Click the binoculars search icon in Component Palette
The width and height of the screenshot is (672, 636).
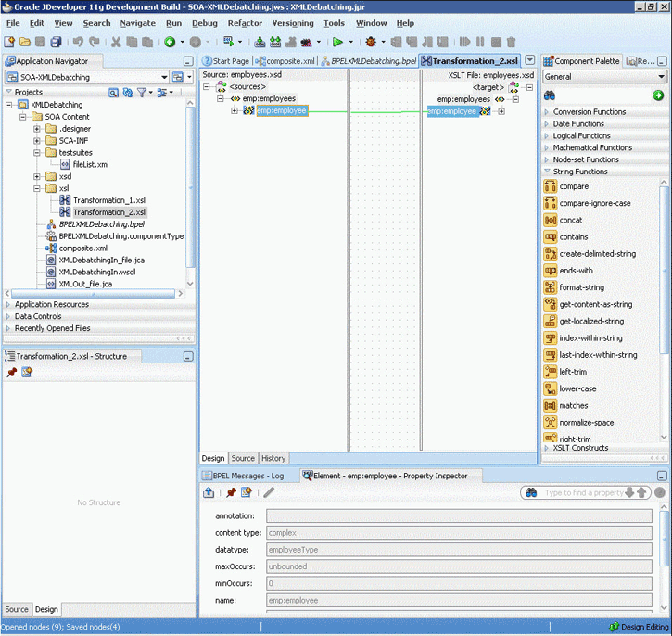(x=550, y=95)
